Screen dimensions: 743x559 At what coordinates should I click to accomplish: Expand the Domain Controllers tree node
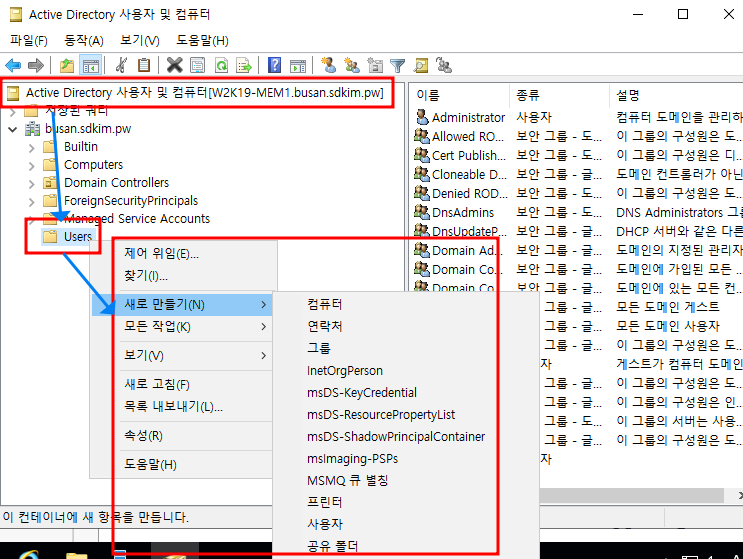(x=31, y=184)
